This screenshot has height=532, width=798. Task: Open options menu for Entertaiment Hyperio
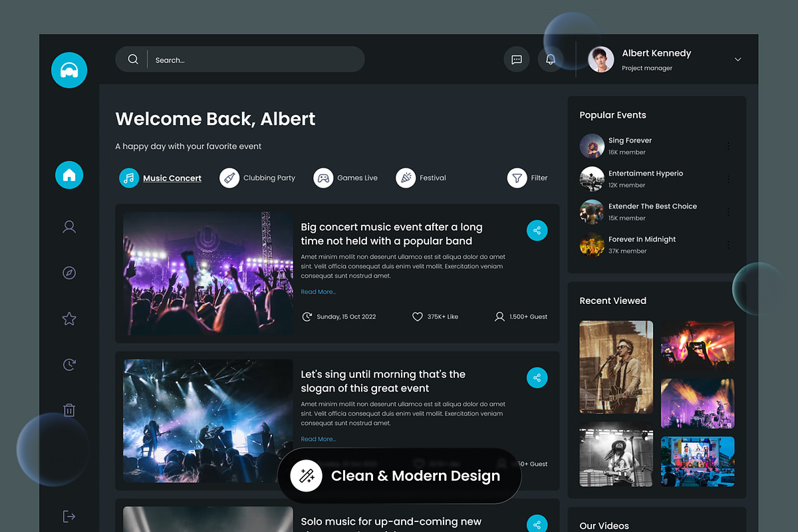(728, 179)
